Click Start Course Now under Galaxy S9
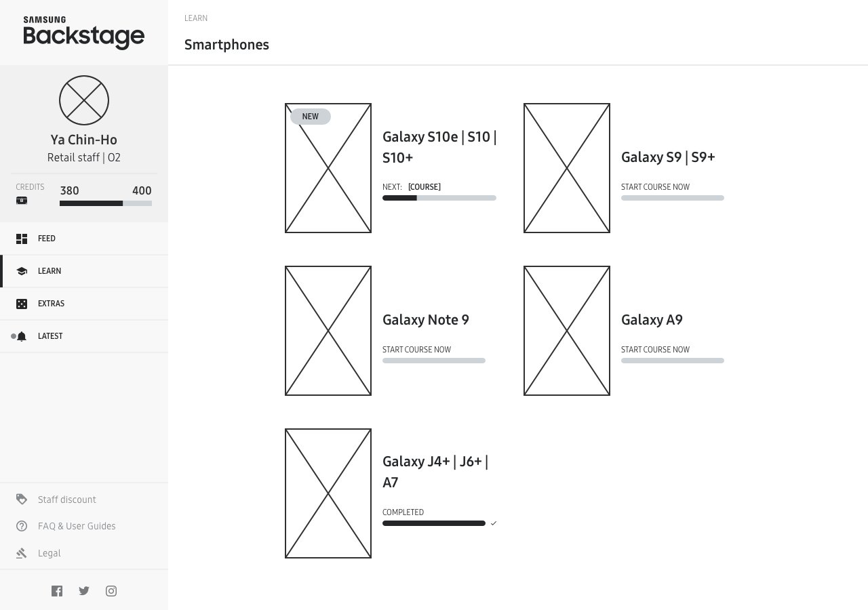The height and width of the screenshot is (610, 868). [x=655, y=187]
